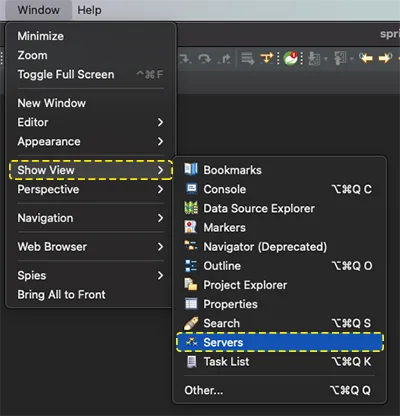Open the Properties view
The height and width of the screenshot is (416, 400).
coord(280,304)
